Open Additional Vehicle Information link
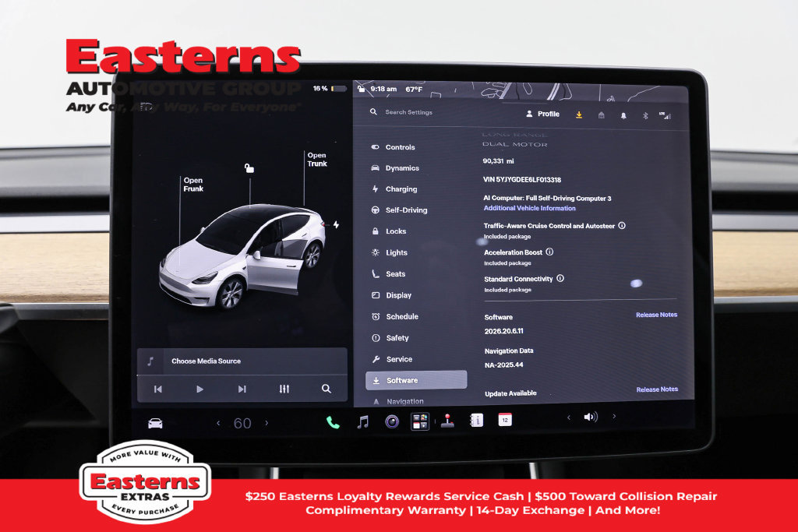Screen dimensions: 798x532 pyautogui.click(x=529, y=208)
